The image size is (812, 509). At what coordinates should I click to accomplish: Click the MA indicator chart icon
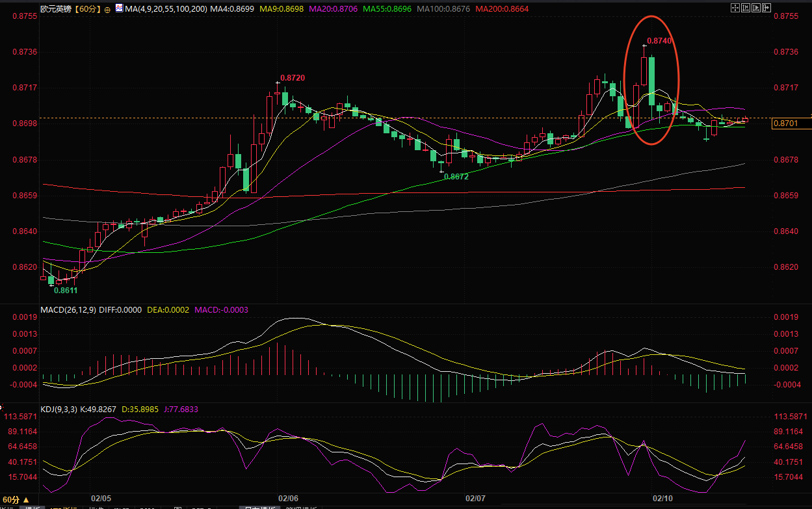pos(119,9)
